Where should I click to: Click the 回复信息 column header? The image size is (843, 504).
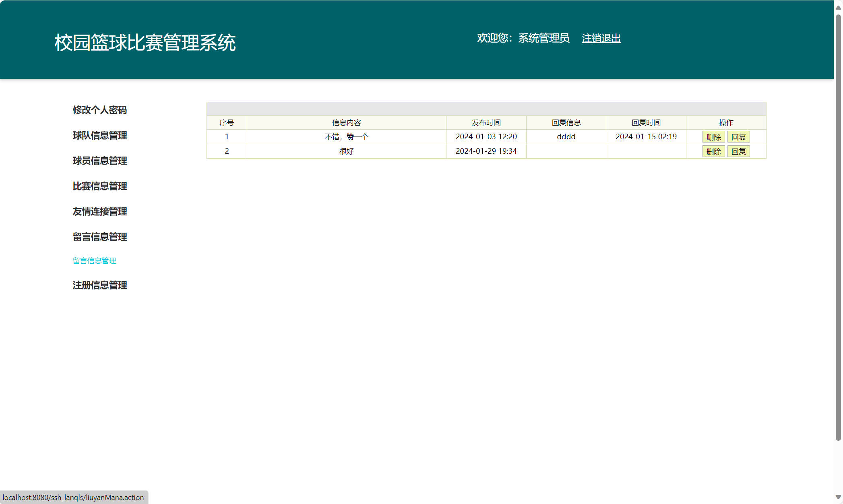click(x=566, y=122)
